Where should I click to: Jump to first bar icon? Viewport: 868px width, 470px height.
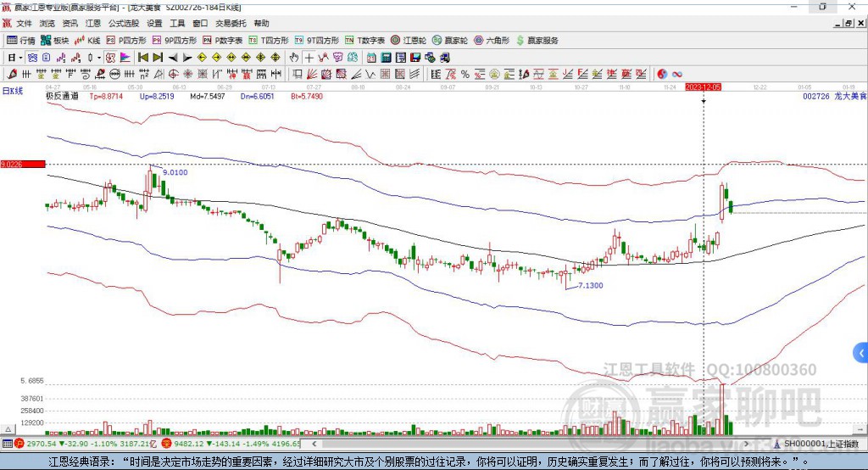tap(142, 58)
